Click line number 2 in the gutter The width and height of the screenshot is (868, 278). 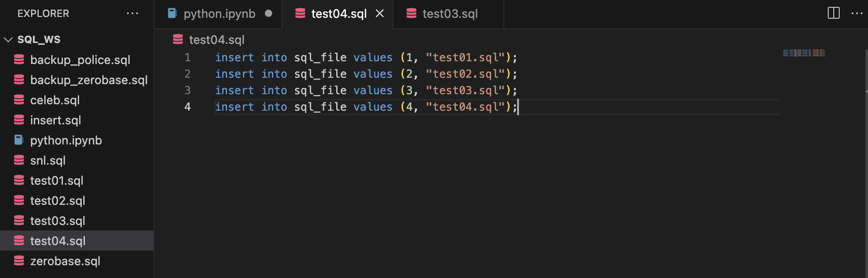tap(187, 74)
